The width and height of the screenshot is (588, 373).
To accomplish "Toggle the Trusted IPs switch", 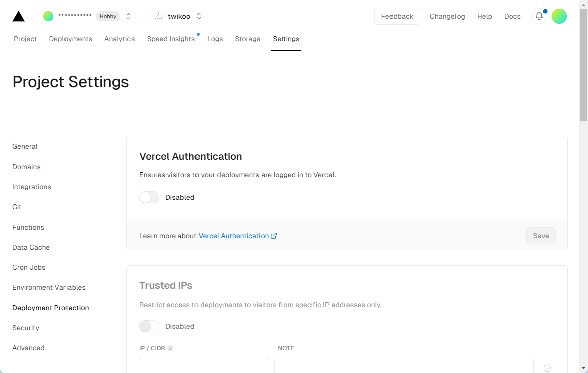I will (149, 326).
